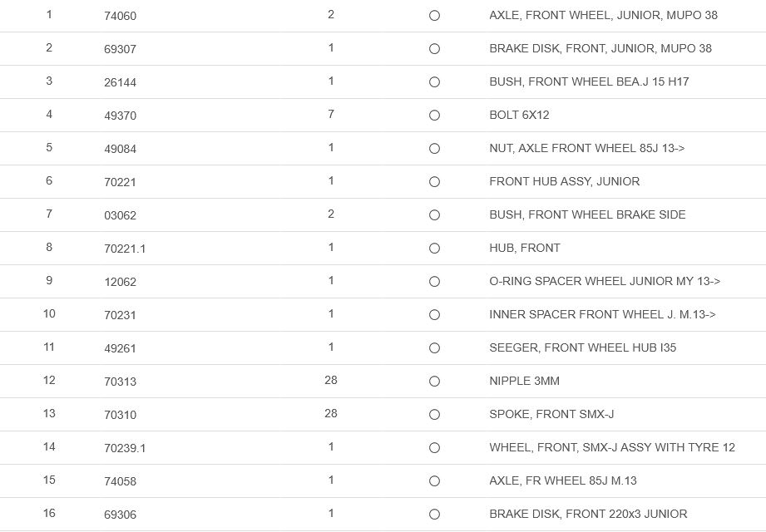
Task: Click part number 74058
Action: pos(120,481)
